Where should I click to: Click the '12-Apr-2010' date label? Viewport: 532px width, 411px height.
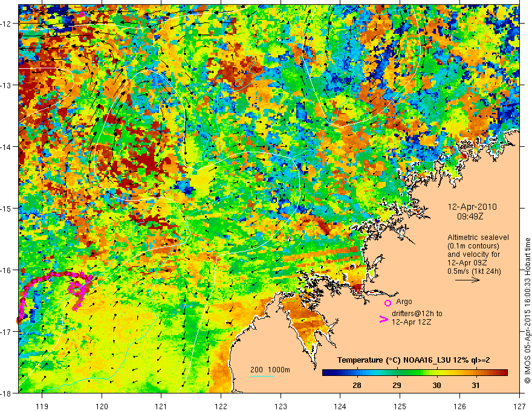tap(472, 207)
